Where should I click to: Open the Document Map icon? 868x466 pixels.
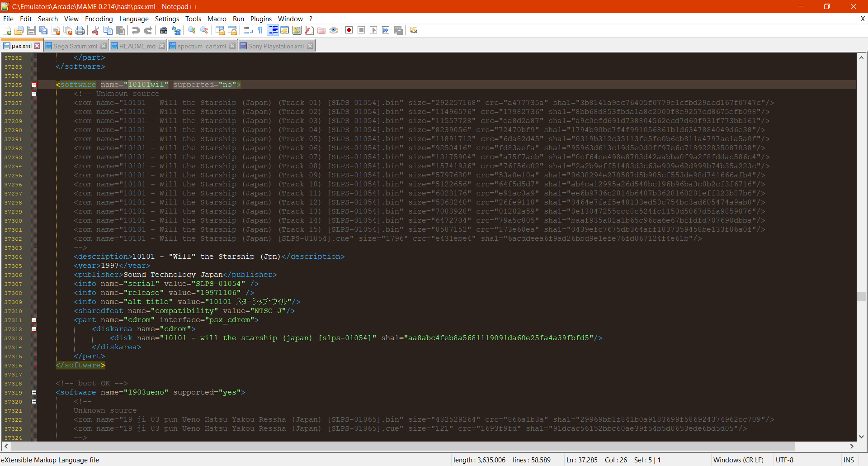click(297, 30)
